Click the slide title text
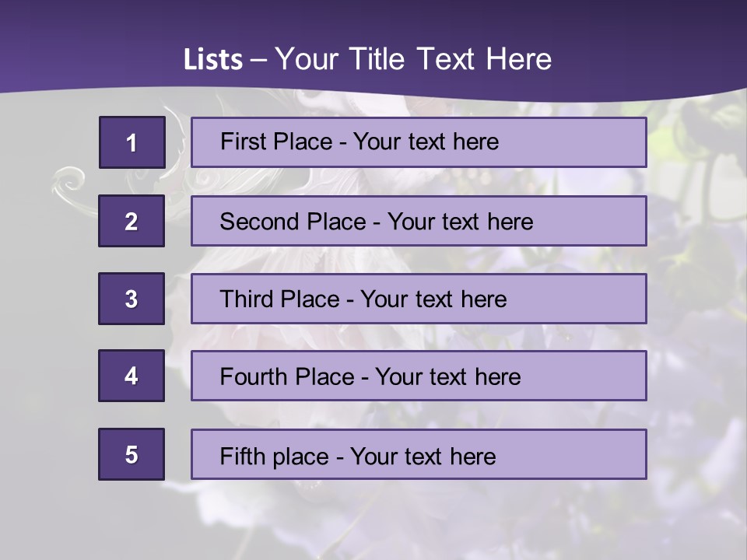The width and height of the screenshot is (747, 560). coord(367,59)
